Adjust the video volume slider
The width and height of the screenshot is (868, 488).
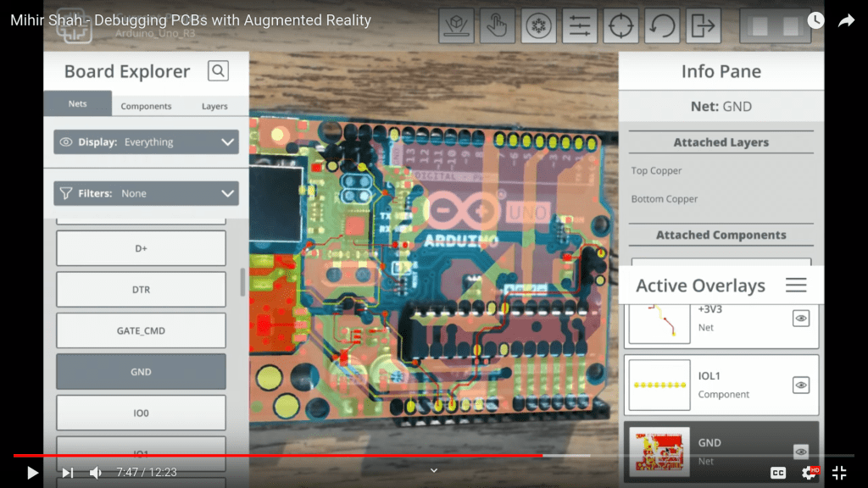point(95,472)
